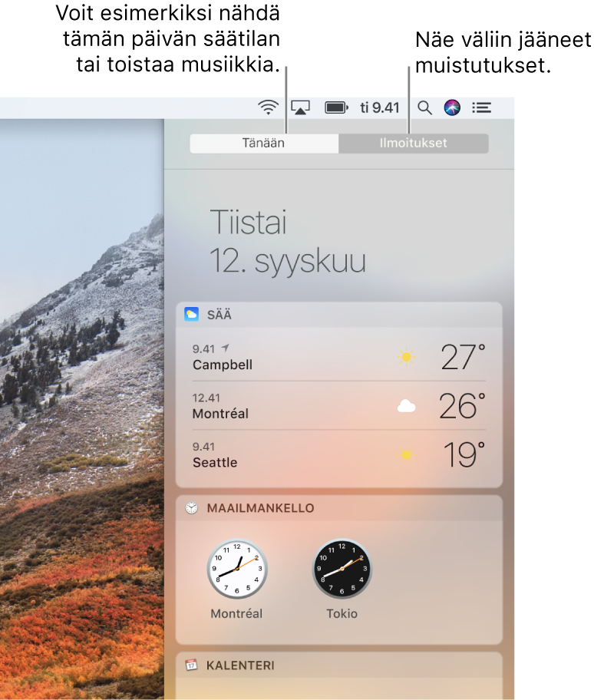Switch to the Ilmoitukset tab
Image resolution: width=594 pixels, height=700 pixels.
[x=413, y=144]
